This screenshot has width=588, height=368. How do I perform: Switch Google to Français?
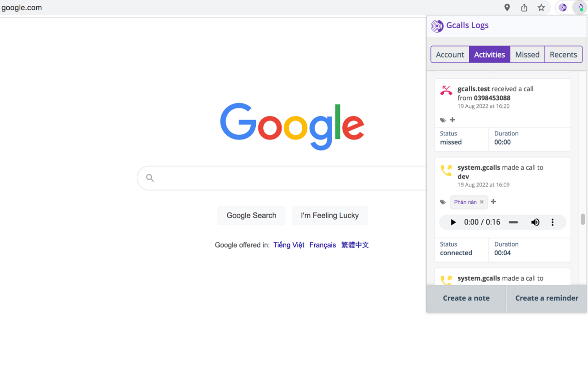(x=322, y=245)
